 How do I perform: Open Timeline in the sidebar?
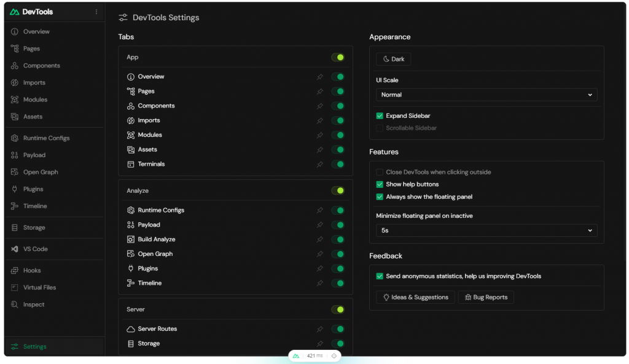point(55,206)
